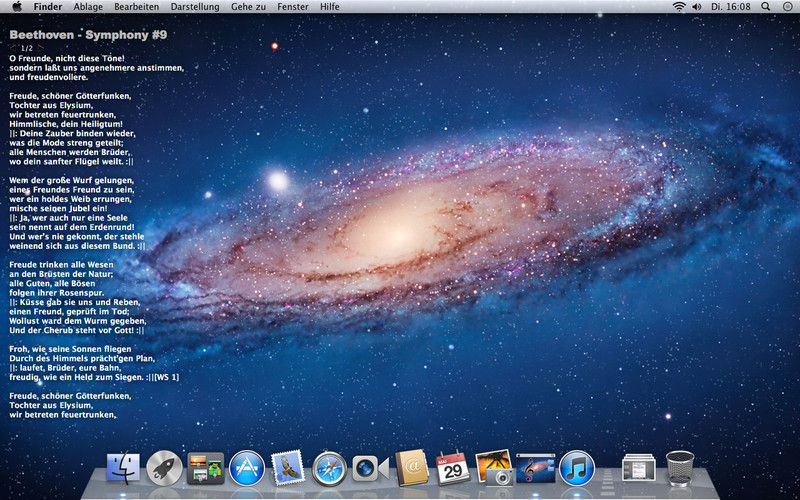Open FaceTime camera icon in Dock
The image size is (800, 500).
(370, 468)
